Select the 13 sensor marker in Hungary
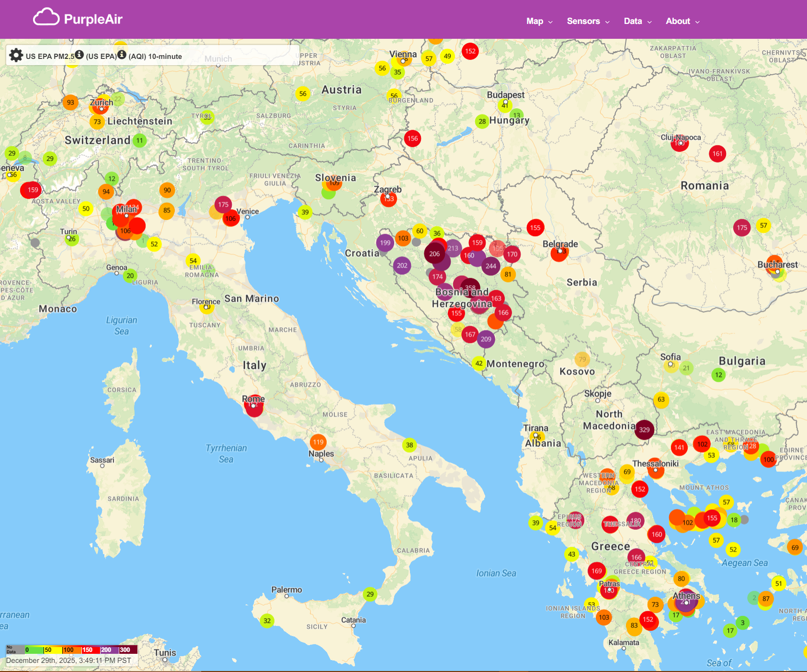 tap(516, 115)
